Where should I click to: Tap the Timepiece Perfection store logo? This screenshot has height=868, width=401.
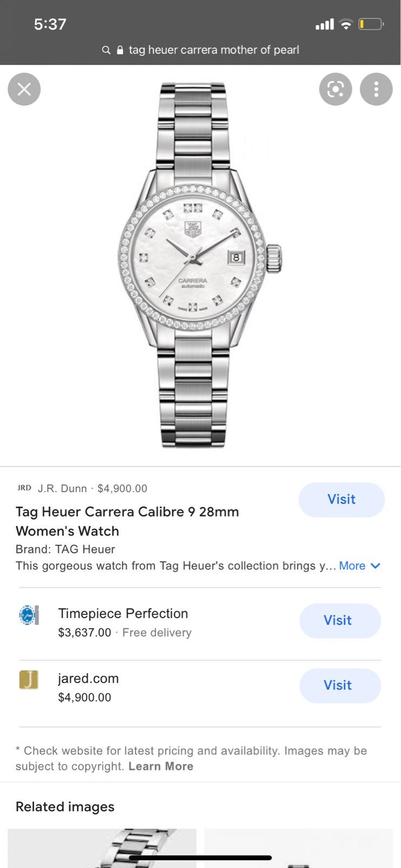point(28,615)
